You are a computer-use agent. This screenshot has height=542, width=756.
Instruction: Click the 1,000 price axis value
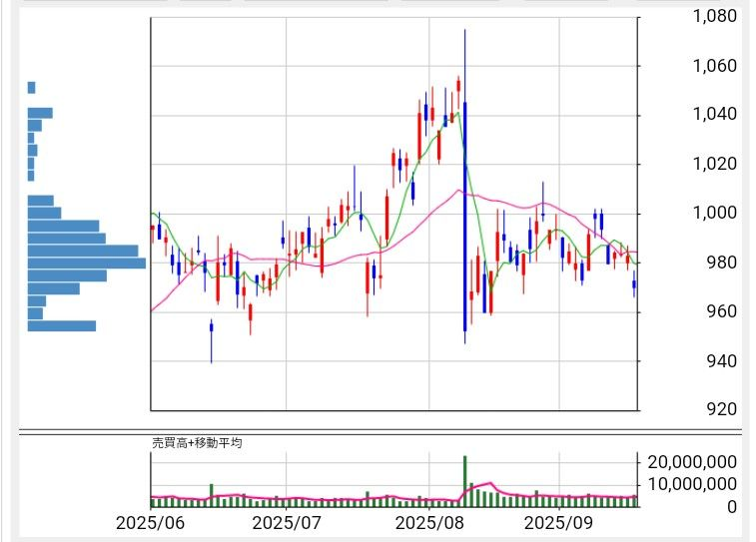[x=714, y=213]
